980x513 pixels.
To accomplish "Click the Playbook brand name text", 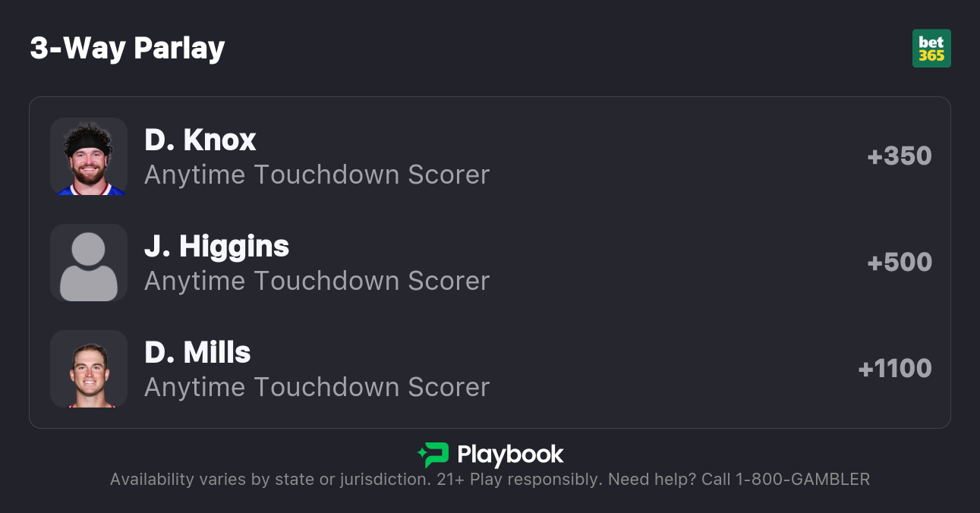I will coord(510,455).
